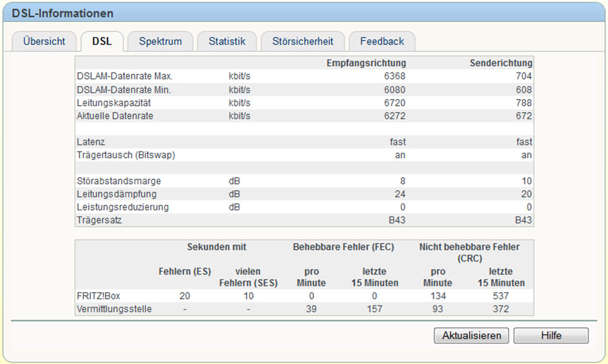Screen dimensions: 608x364
Task: Click the Fehlern (ES) column header
Action: tap(185, 271)
